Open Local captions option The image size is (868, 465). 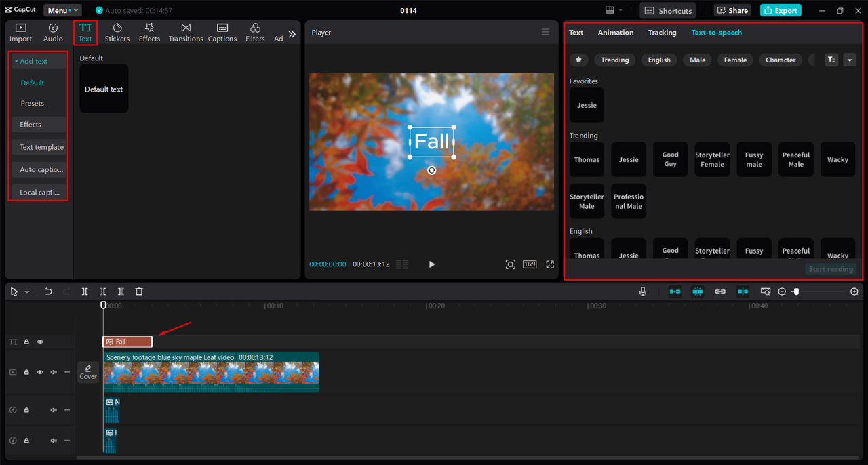tap(39, 192)
